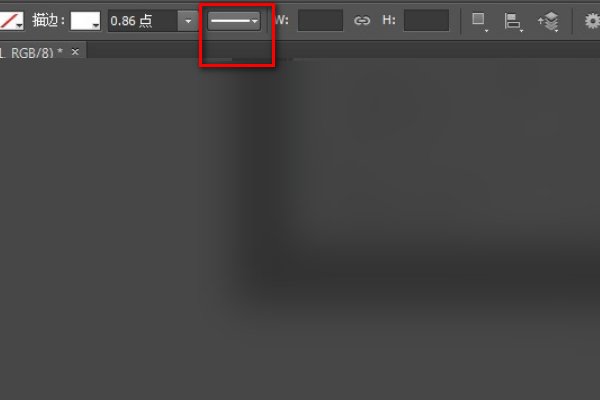Click the 0.86 点 stroke width field

(x=142, y=21)
